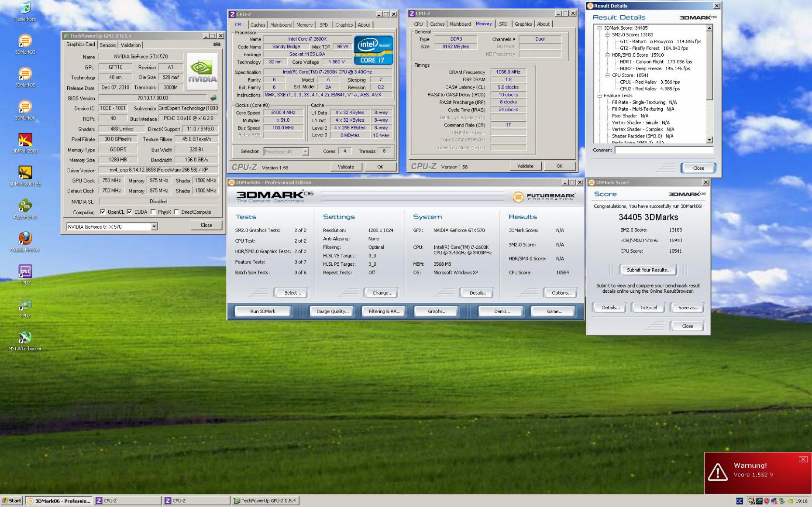
Task: Click the Futuremark Corporation logo
Action: click(544, 197)
